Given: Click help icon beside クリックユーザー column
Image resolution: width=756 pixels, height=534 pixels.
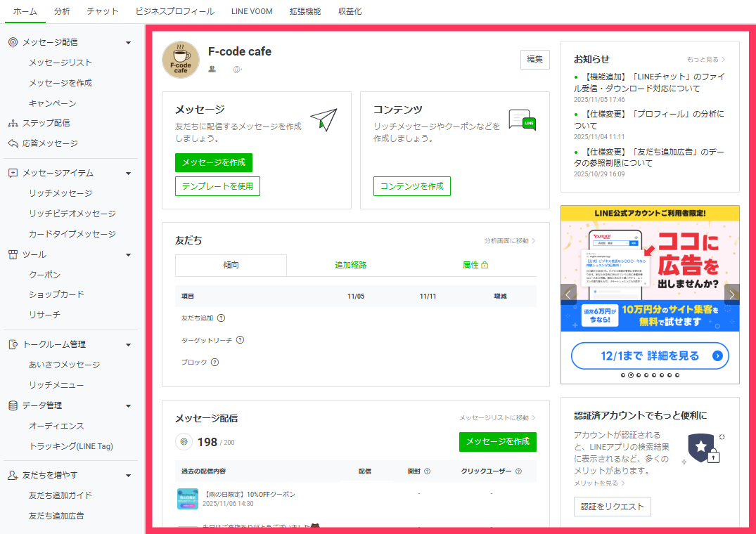Looking at the screenshot, I should (x=518, y=471).
